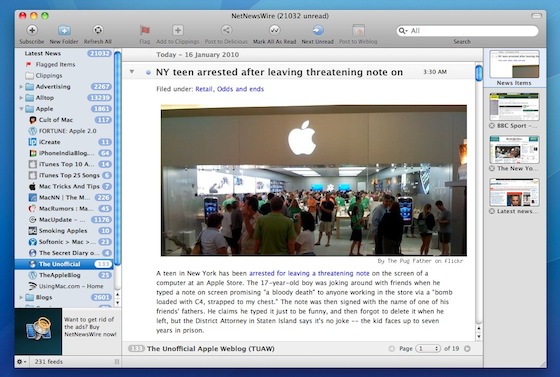Go to previous page arrow

[x=392, y=348]
